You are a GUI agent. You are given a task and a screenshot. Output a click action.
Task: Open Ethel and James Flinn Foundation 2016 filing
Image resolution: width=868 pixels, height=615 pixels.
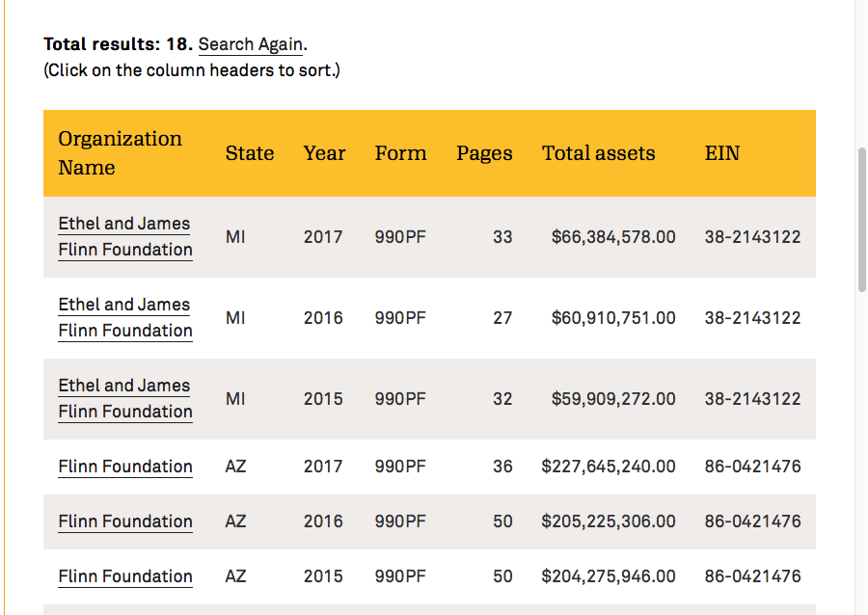pyautogui.click(x=125, y=318)
